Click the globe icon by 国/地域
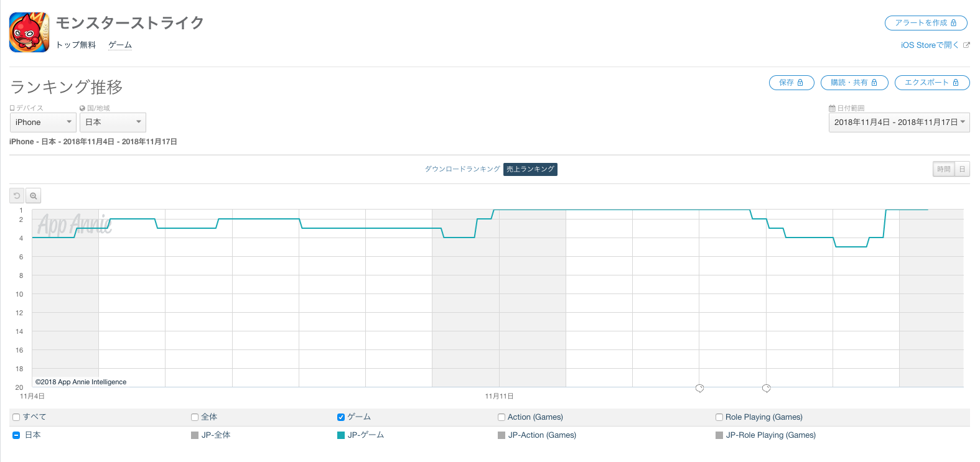 pyautogui.click(x=82, y=108)
